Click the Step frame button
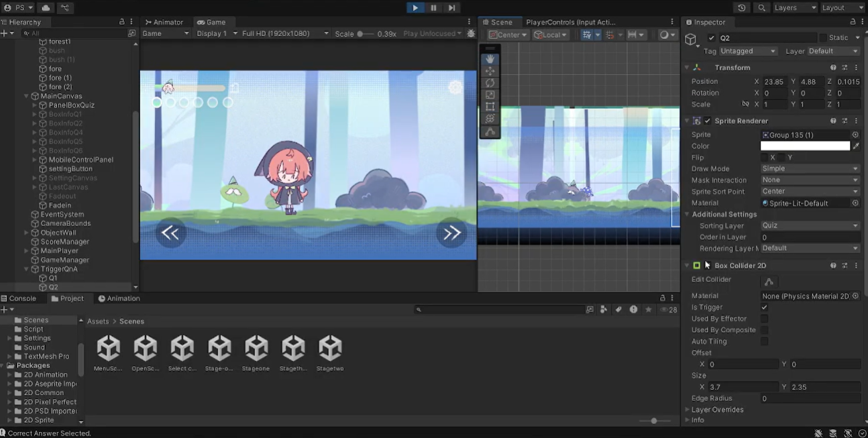The image size is (868, 438). click(x=452, y=8)
